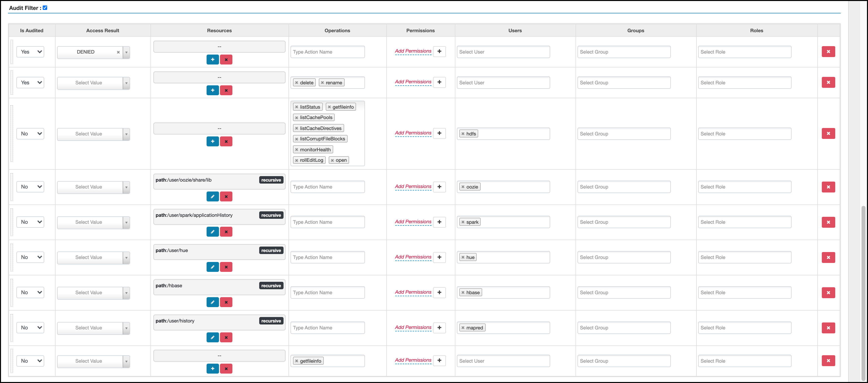Click the blue plus icon in DENIED row resources

pyautogui.click(x=212, y=60)
